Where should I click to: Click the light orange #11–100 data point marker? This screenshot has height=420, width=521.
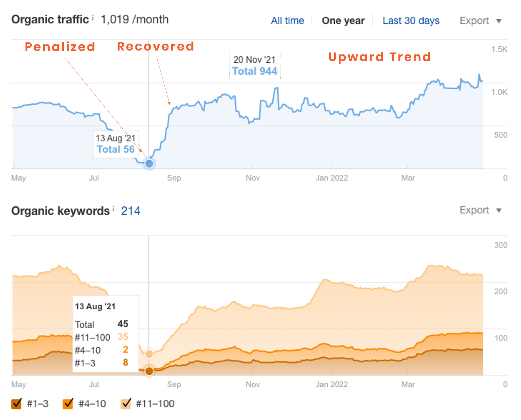click(149, 354)
